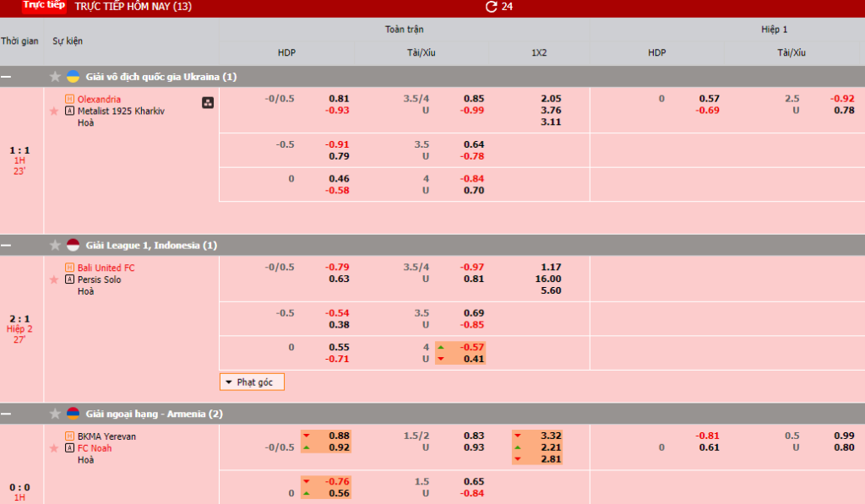Image resolution: width=865 pixels, height=504 pixels.
Task: Click the away 'A' icon beside Persis Solo
Action: (x=70, y=279)
